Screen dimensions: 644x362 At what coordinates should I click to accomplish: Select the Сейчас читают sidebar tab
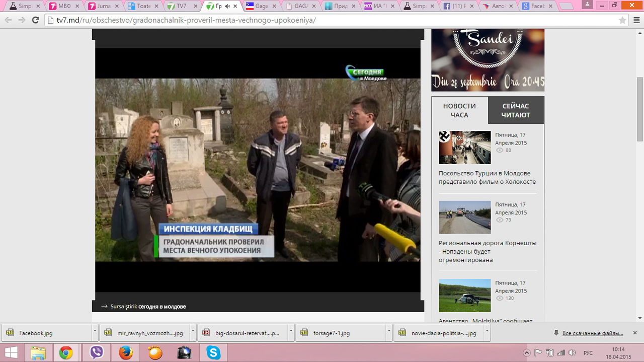click(516, 110)
